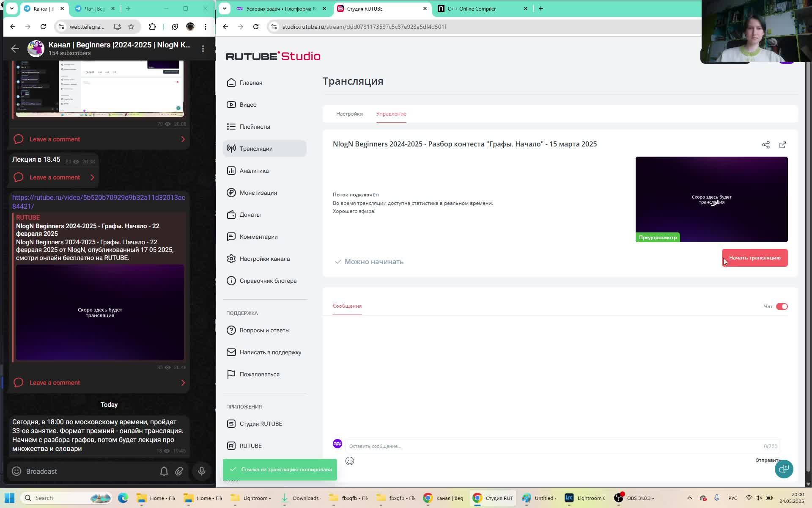Expand comments arrow under the Лекция в 18.45 post
The height and width of the screenshot is (508, 812).
(x=92, y=177)
